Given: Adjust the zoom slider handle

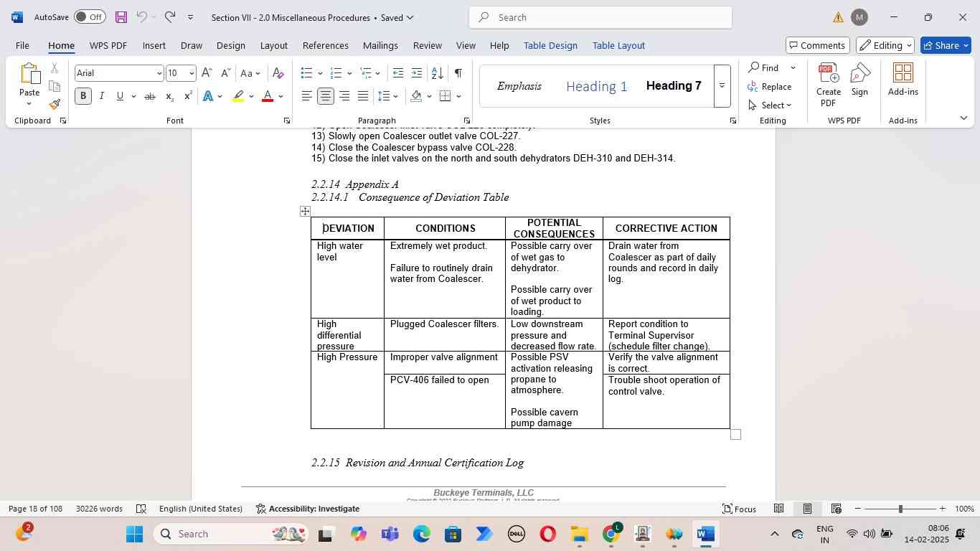Looking at the screenshot, I should (900, 509).
